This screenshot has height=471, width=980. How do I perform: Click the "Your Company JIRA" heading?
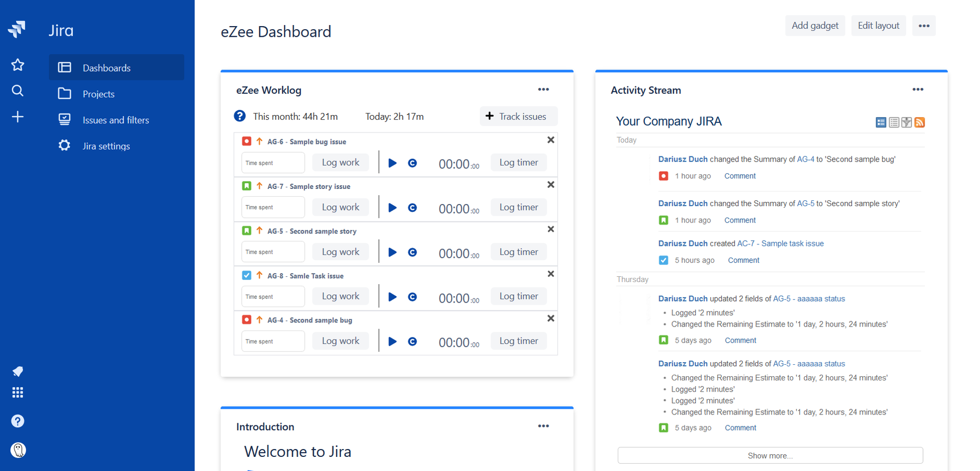(669, 121)
